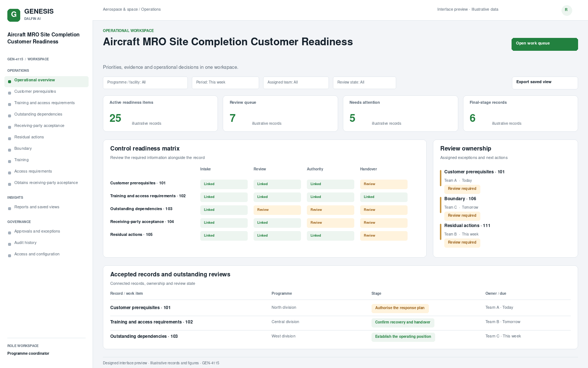Select Boundary sidebar item

coord(46,149)
